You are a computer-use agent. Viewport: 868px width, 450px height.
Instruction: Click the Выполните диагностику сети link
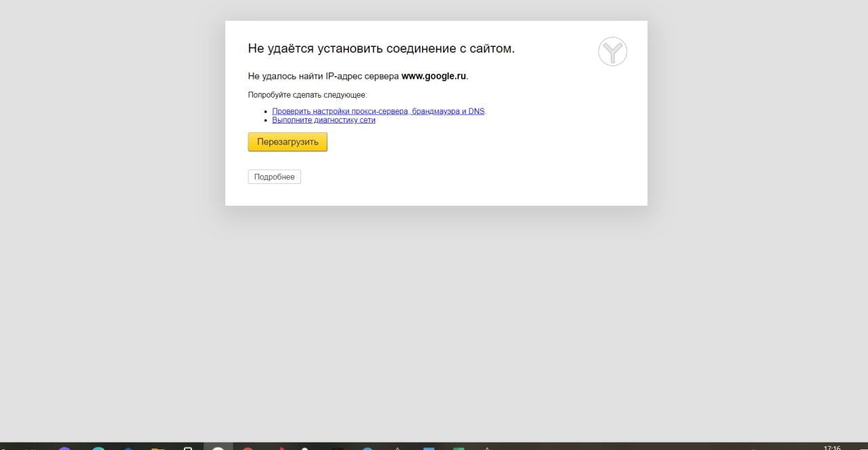(x=323, y=120)
